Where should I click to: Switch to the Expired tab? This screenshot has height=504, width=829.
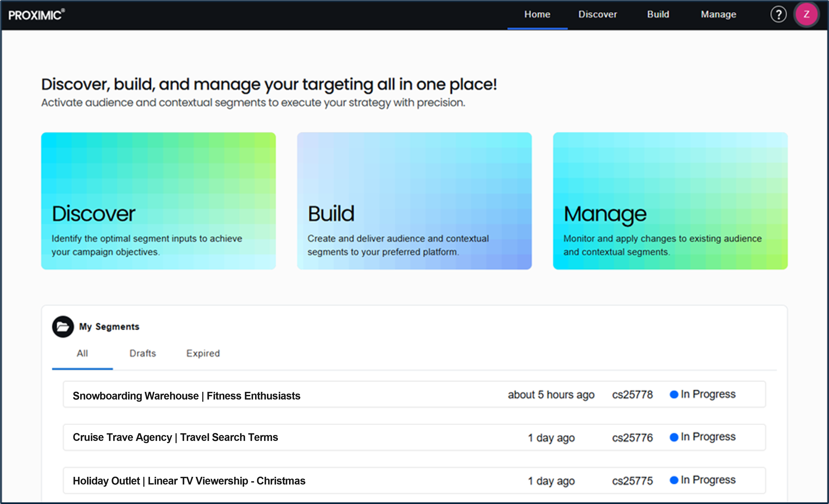203,353
